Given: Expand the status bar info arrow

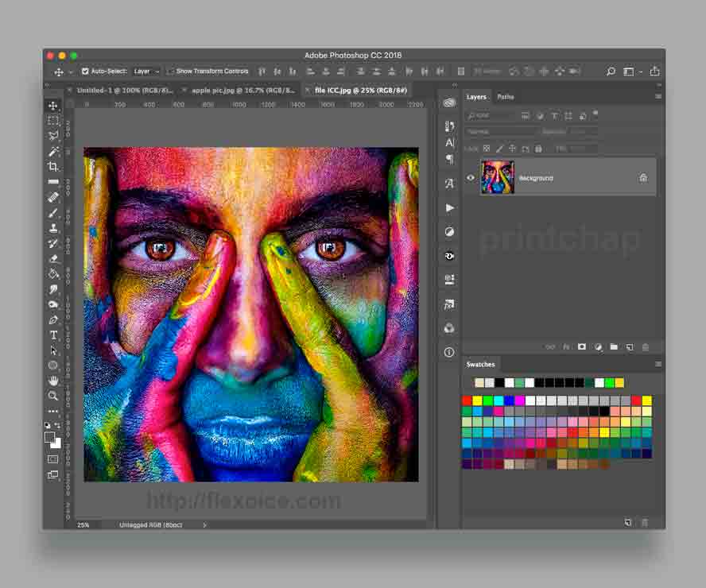Looking at the screenshot, I should tap(204, 525).
